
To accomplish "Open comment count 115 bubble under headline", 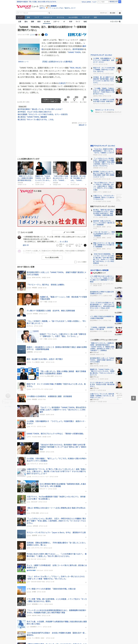I will [x=33, y=35].
